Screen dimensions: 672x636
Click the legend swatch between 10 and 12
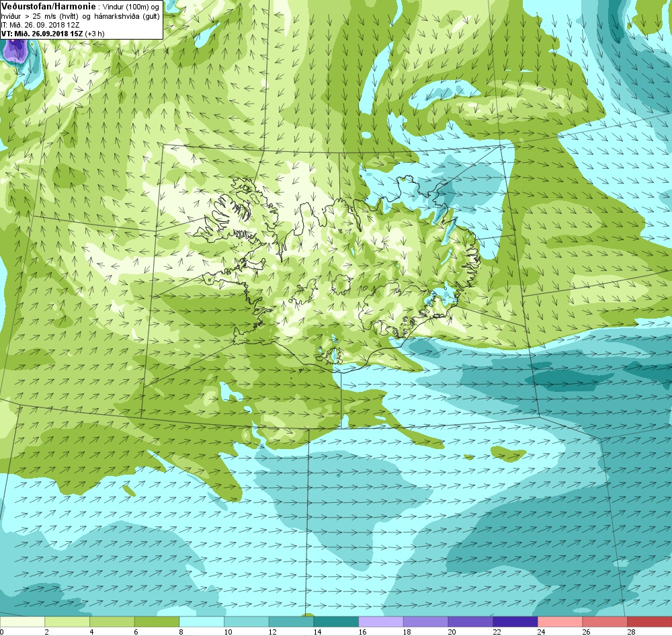[247, 622]
